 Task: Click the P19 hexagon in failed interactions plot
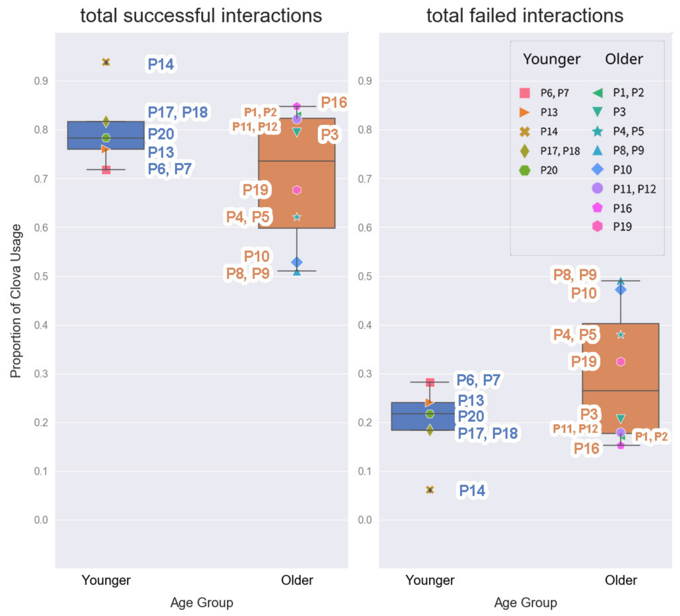tap(621, 362)
